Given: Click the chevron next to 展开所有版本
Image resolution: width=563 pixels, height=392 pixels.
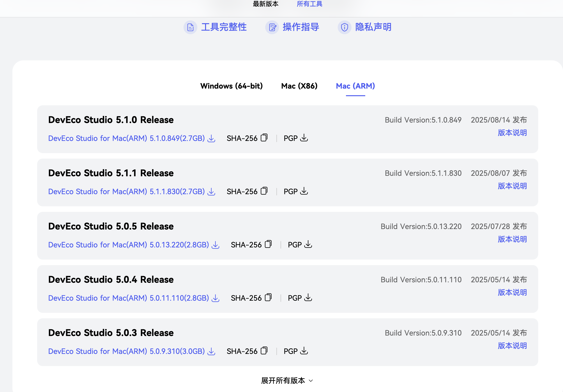Looking at the screenshot, I should [311, 381].
